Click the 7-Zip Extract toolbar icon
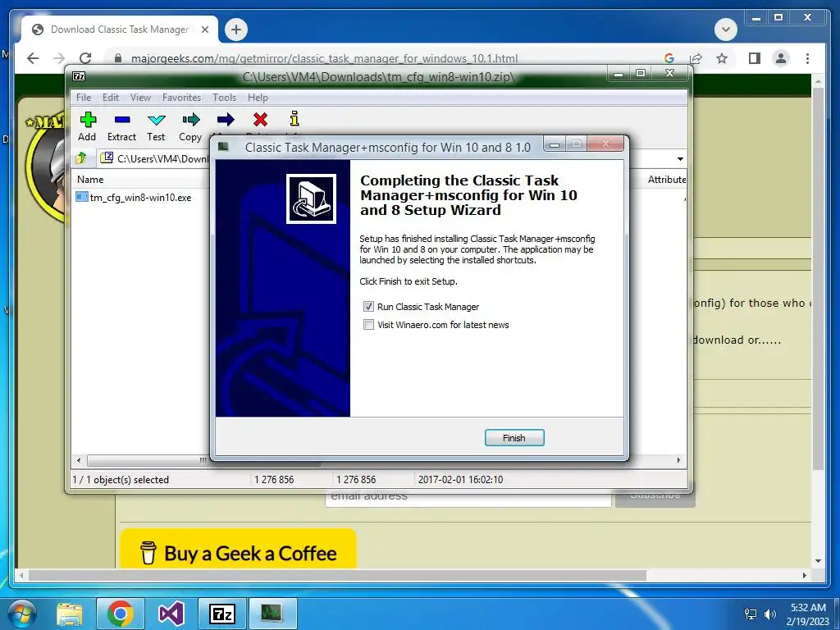The height and width of the screenshot is (630, 840). [x=122, y=120]
